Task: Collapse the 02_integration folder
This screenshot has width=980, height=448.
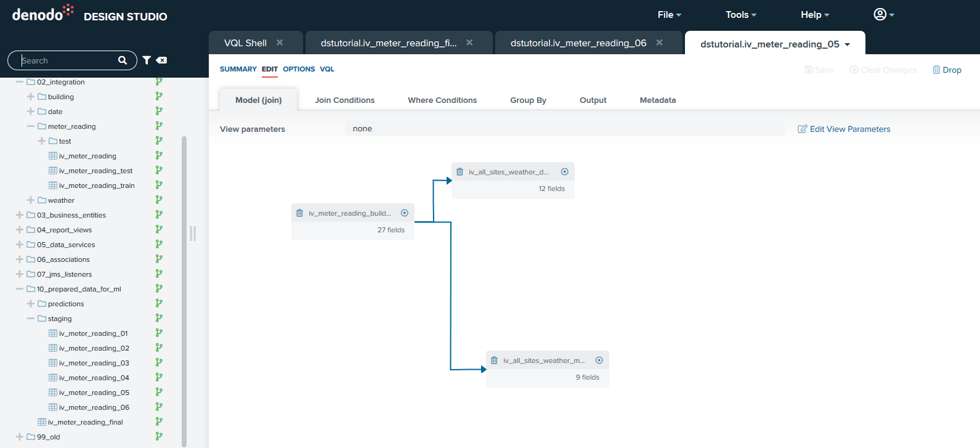Action: (x=20, y=82)
